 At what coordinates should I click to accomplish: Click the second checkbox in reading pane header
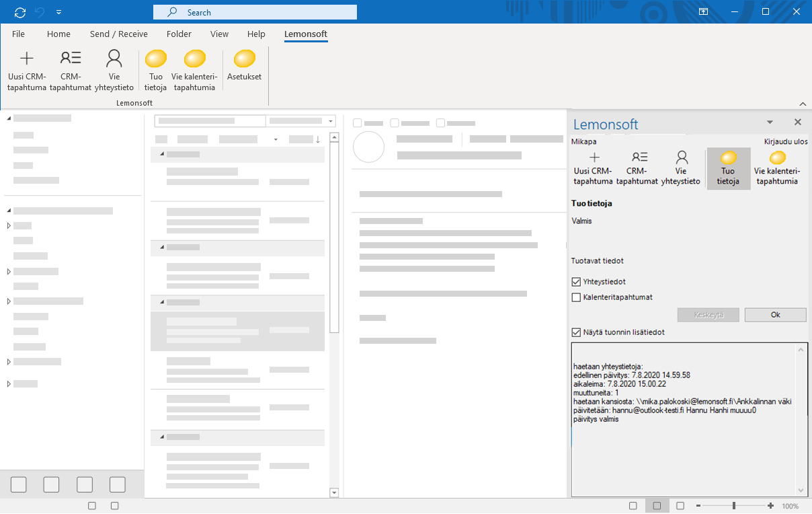pyautogui.click(x=395, y=123)
